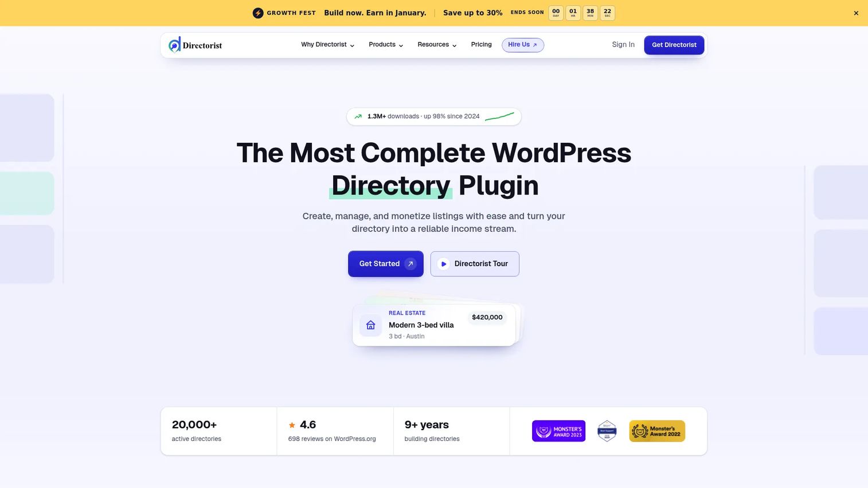868x488 pixels.
Task: Open the Hire Us link
Action: 523,45
